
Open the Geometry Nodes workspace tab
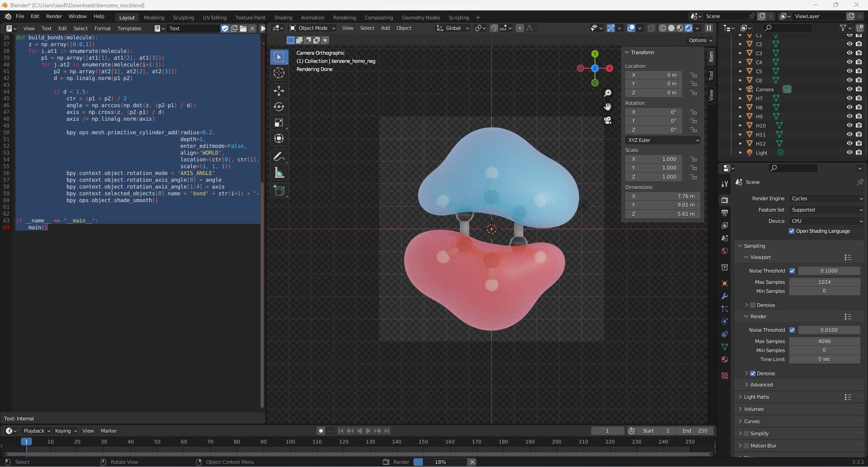[420, 18]
